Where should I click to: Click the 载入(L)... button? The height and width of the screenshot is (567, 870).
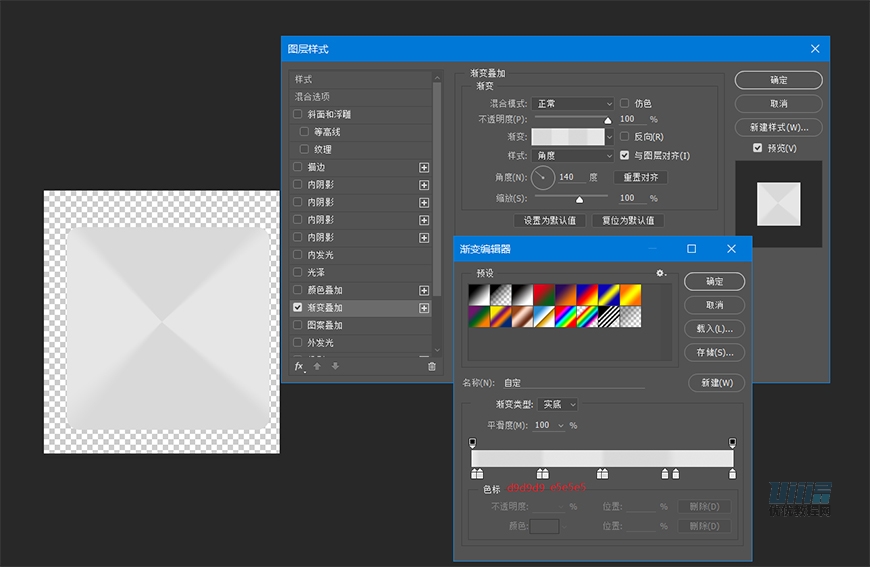pyautogui.click(x=714, y=328)
